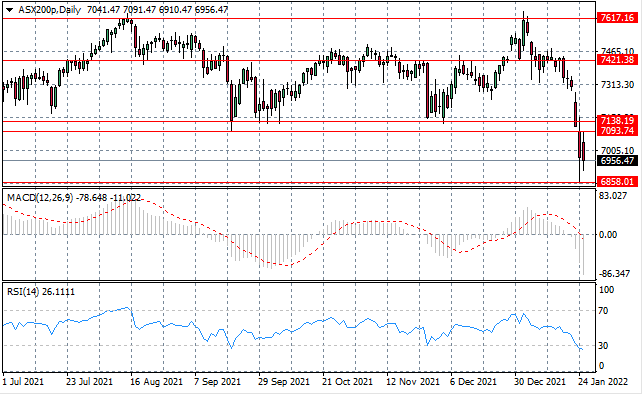Click the triangle arrow before ASX200p title
The width and height of the screenshot is (642, 394).
10,10
